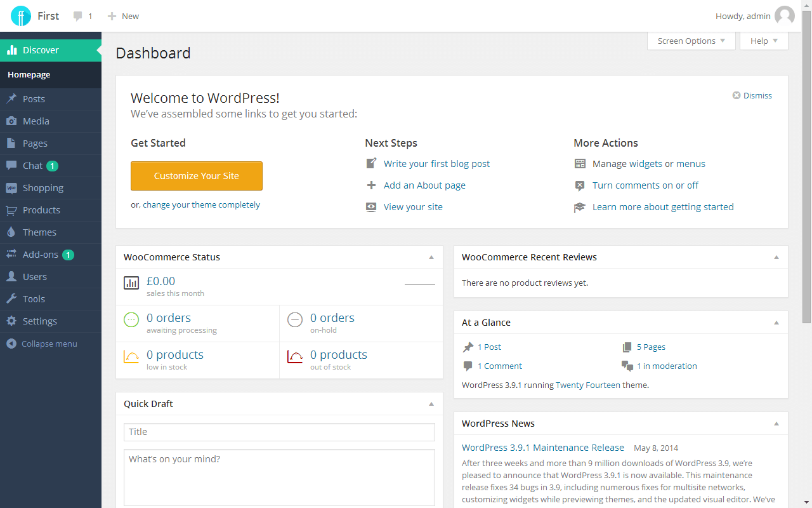
Task: Select the Users menu item
Action: click(35, 277)
